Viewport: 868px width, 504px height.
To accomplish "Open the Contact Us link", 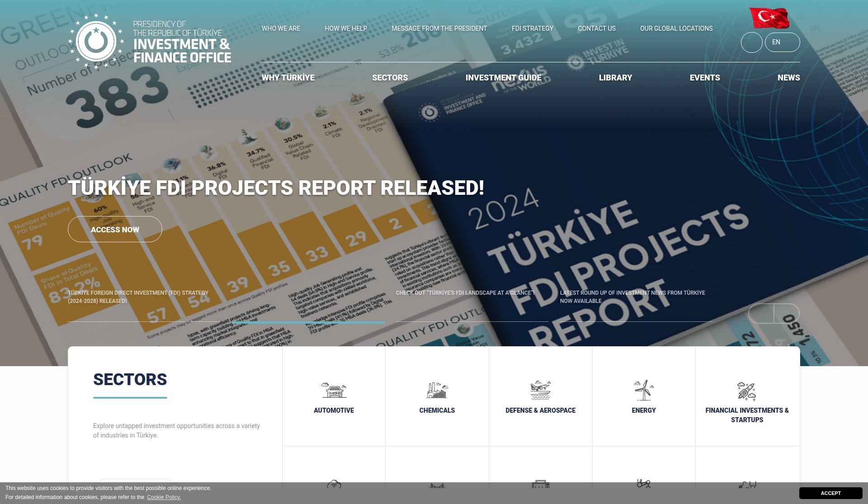I will 597,28.
